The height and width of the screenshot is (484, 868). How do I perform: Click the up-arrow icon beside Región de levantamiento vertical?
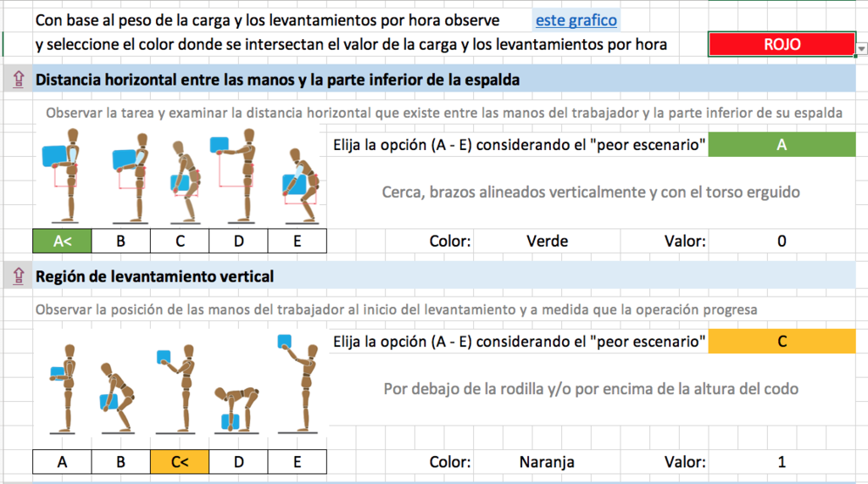click(19, 276)
